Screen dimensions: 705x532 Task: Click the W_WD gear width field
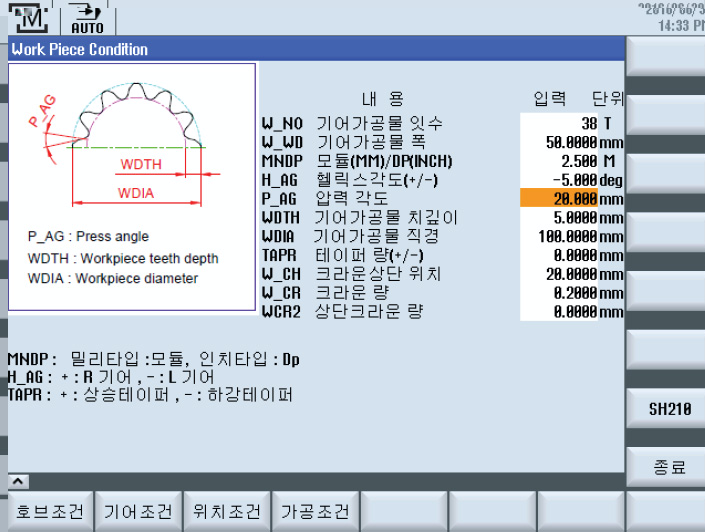coord(560,143)
